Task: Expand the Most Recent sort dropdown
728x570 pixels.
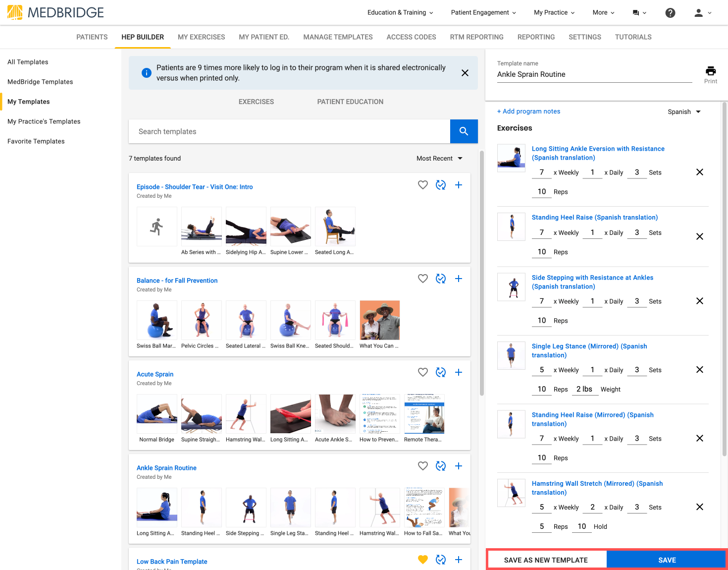Action: coord(439,159)
